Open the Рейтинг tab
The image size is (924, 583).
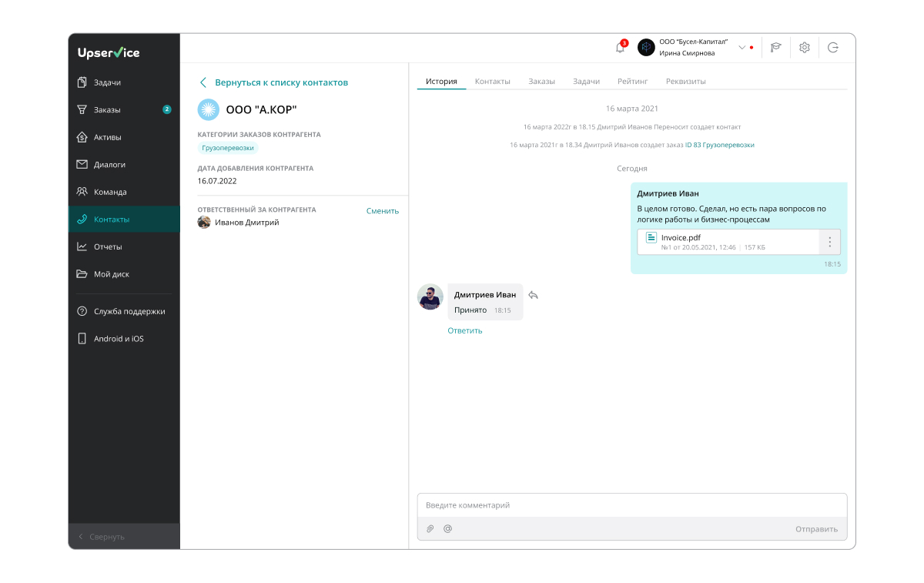632,81
